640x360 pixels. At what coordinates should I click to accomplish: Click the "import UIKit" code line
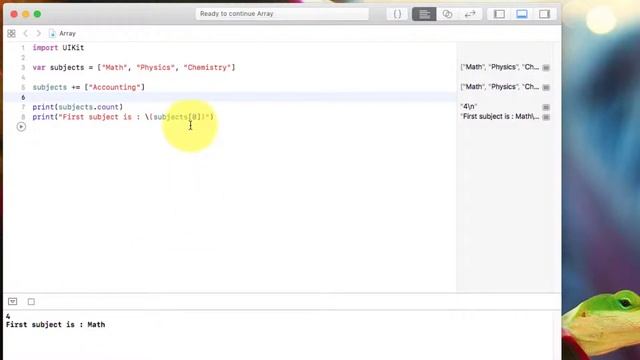58,48
